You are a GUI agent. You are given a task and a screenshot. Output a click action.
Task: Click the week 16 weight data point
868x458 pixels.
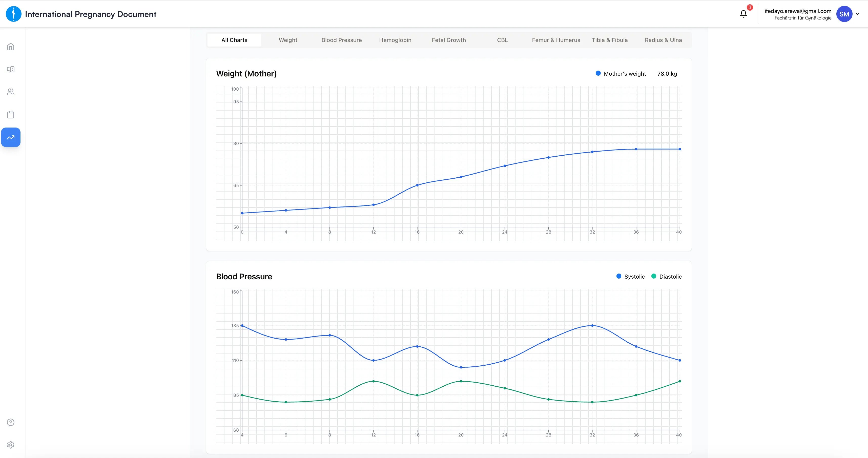(417, 185)
